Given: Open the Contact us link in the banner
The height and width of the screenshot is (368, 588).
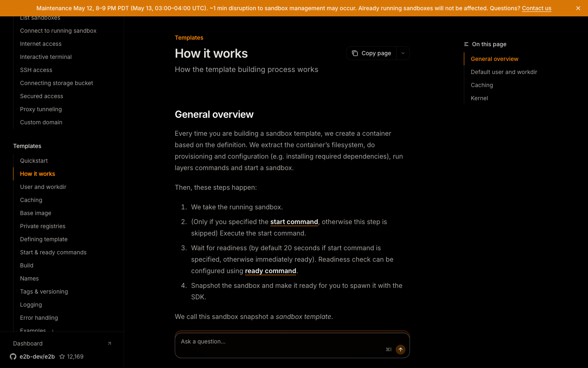Looking at the screenshot, I should pyautogui.click(x=537, y=8).
